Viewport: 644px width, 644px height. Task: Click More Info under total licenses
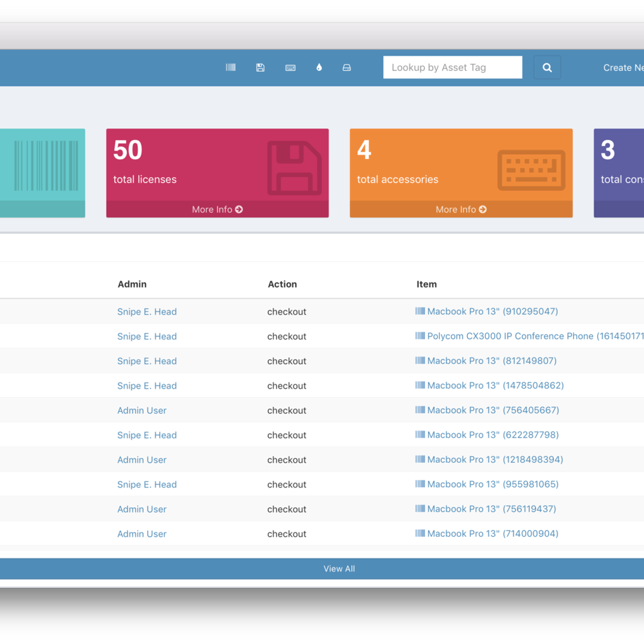pyautogui.click(x=217, y=209)
